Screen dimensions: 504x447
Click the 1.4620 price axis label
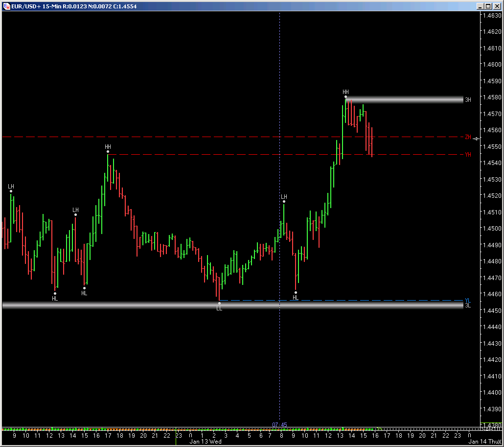click(x=492, y=31)
